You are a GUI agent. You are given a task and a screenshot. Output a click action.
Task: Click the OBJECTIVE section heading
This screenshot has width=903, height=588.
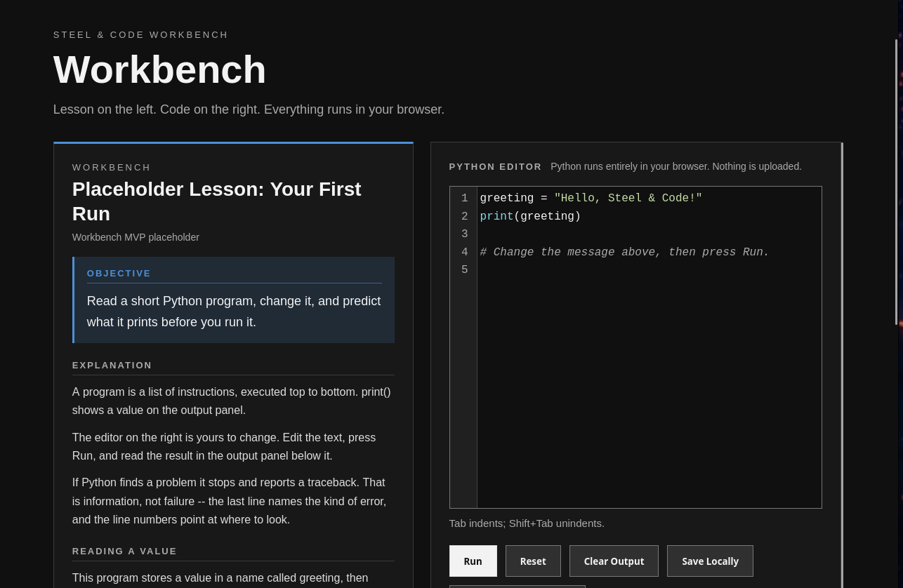[119, 274]
